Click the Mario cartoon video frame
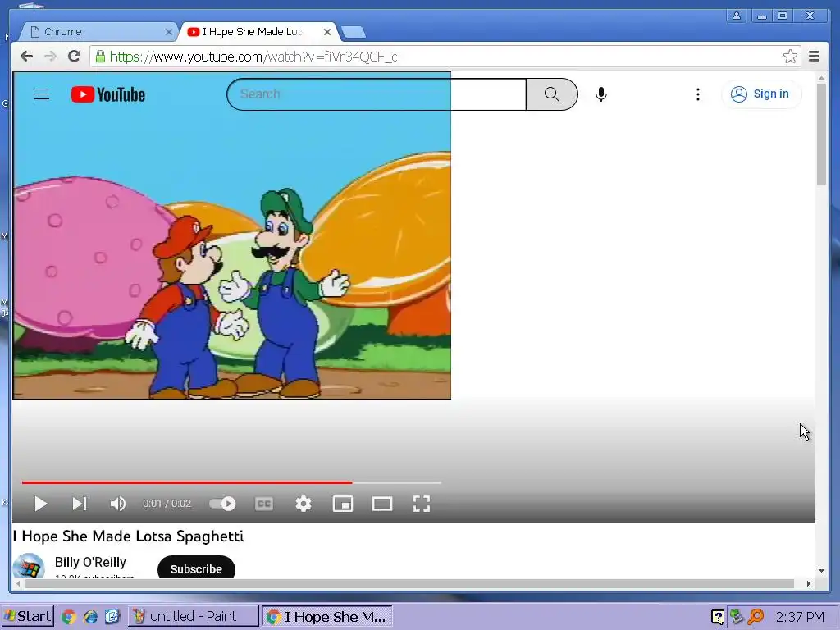 click(x=231, y=235)
